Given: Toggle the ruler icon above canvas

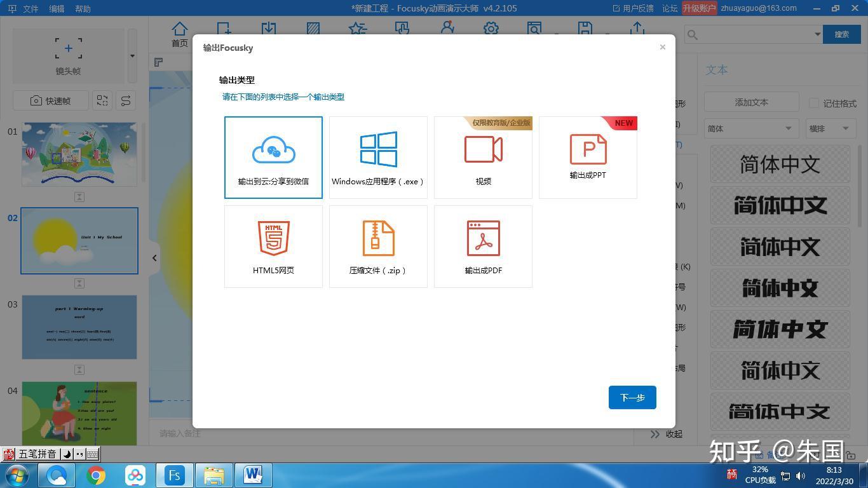Looking at the screenshot, I should click(x=158, y=62).
